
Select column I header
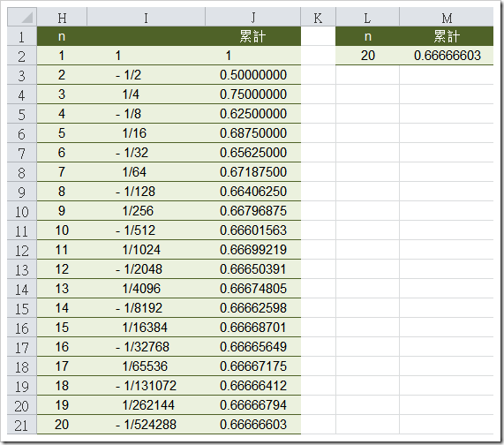[x=146, y=18]
